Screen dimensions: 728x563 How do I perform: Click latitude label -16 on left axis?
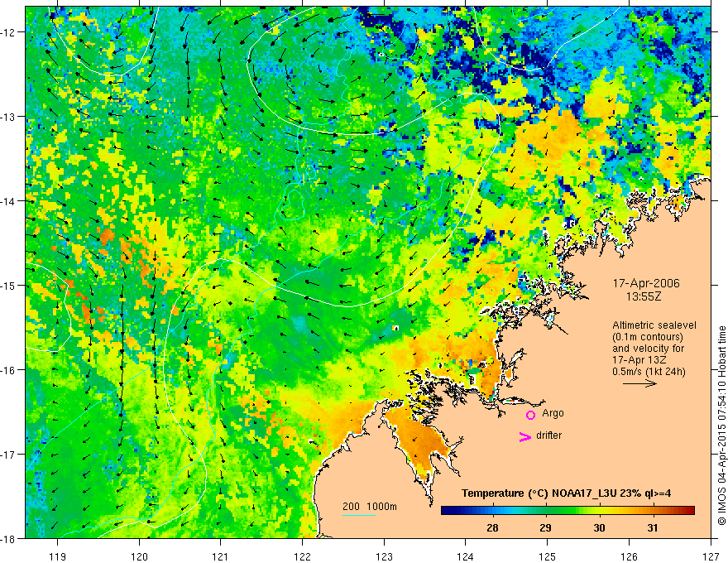[x=8, y=370]
